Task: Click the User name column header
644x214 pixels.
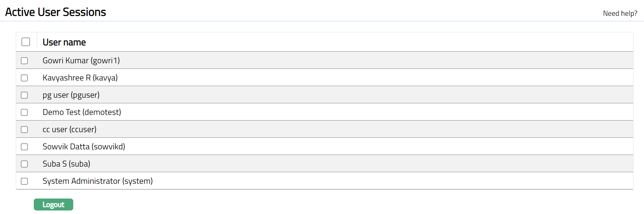Action: (x=64, y=42)
